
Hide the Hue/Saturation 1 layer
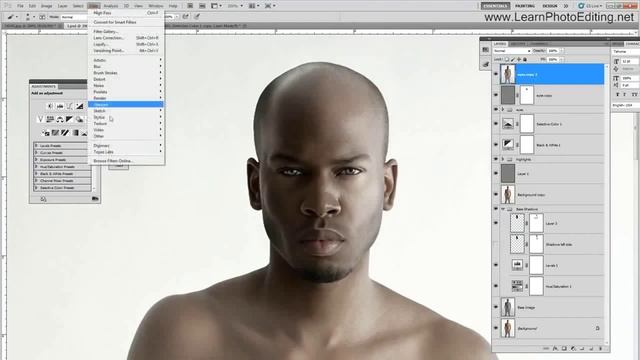(x=496, y=286)
